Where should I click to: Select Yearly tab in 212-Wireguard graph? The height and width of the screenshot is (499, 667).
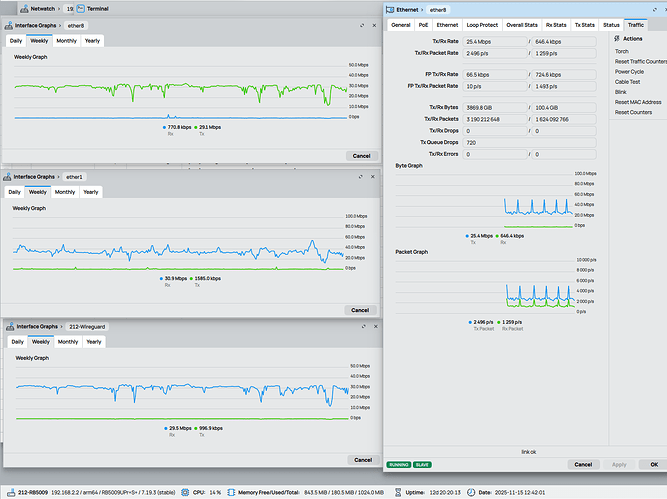93,341
